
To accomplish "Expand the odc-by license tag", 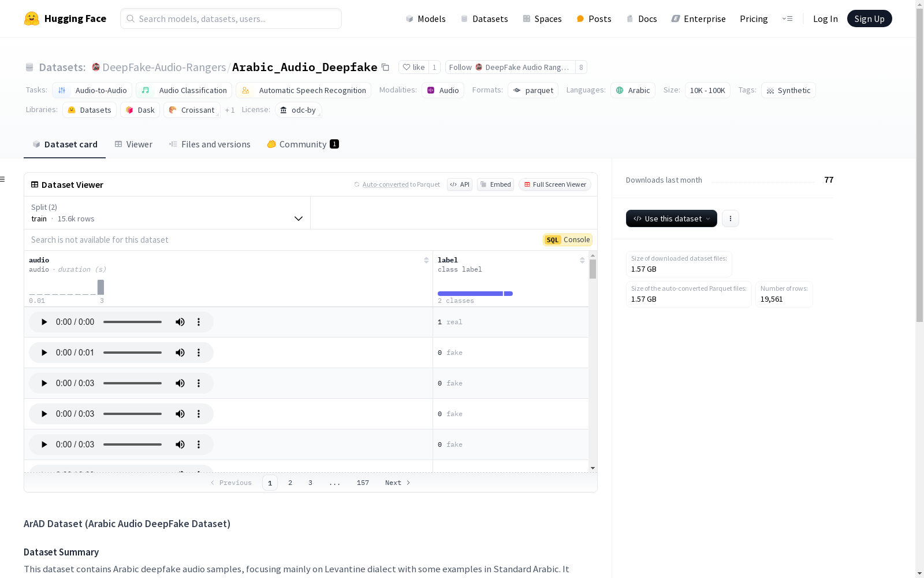I will click(299, 110).
